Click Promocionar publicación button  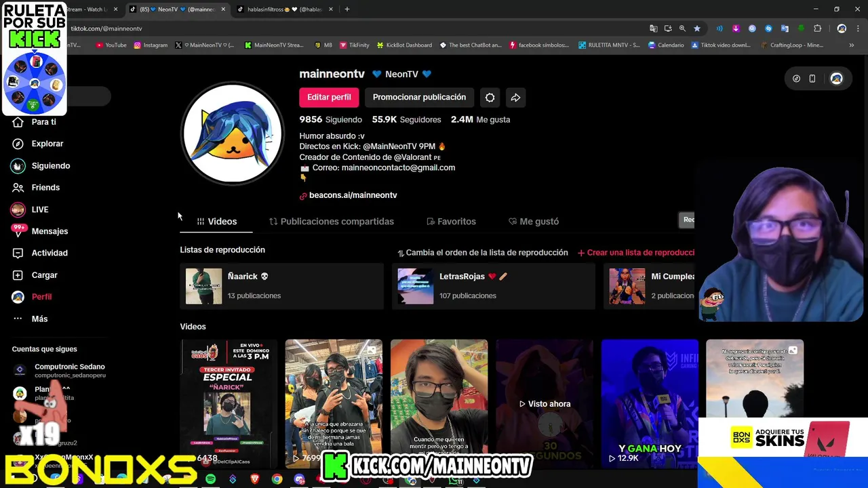click(419, 97)
